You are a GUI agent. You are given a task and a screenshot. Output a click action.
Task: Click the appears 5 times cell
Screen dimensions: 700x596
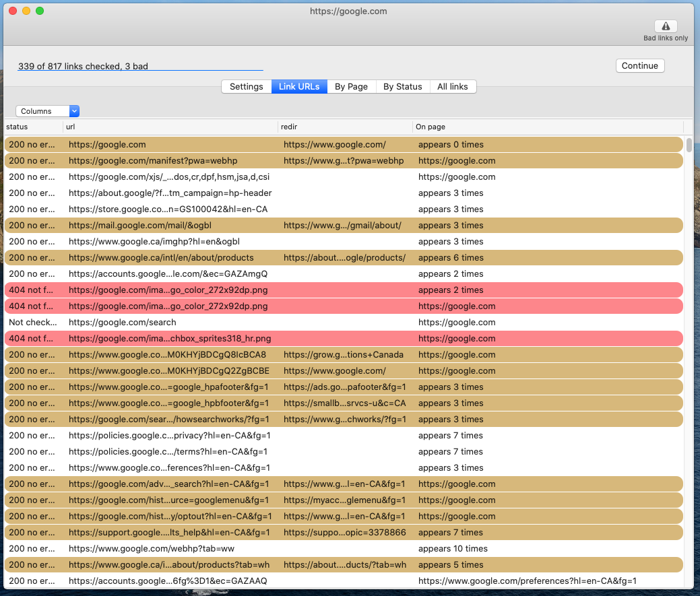(x=451, y=565)
